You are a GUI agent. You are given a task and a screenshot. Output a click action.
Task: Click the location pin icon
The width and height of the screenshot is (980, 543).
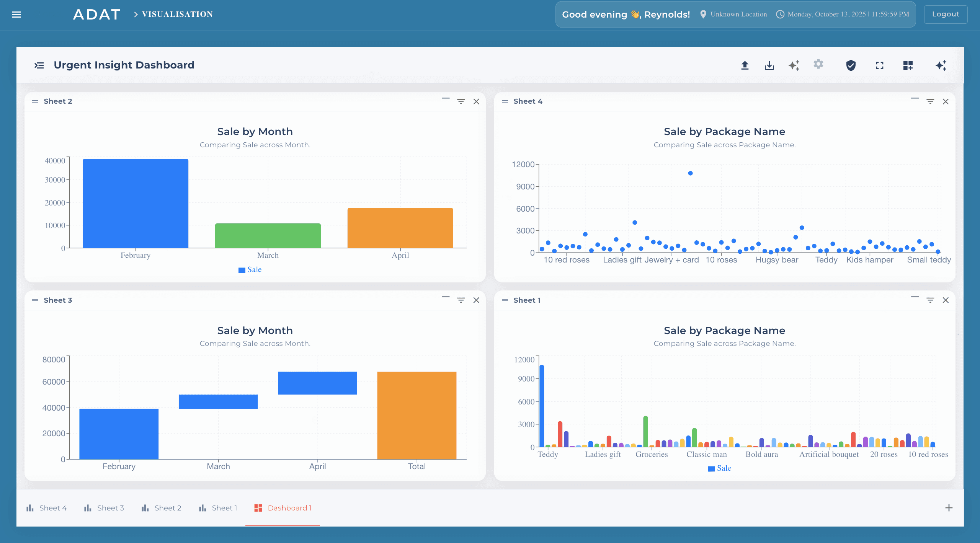point(703,14)
